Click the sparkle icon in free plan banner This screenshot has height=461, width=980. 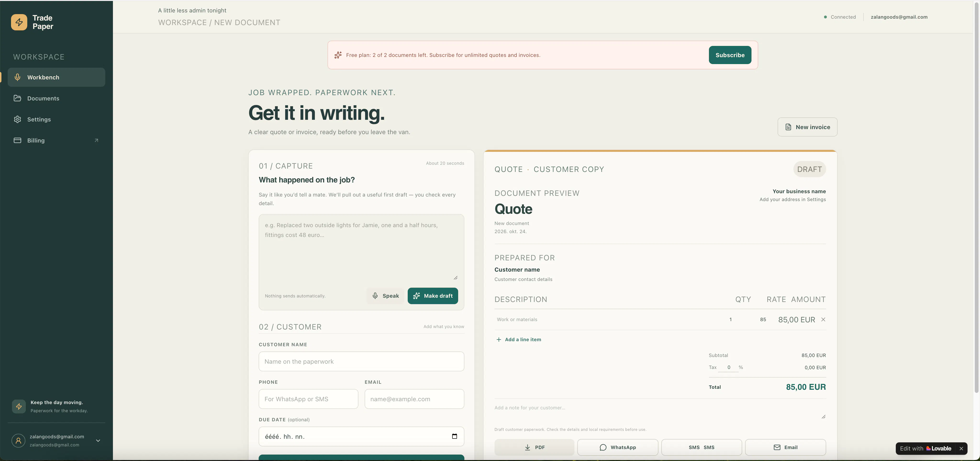pos(338,55)
